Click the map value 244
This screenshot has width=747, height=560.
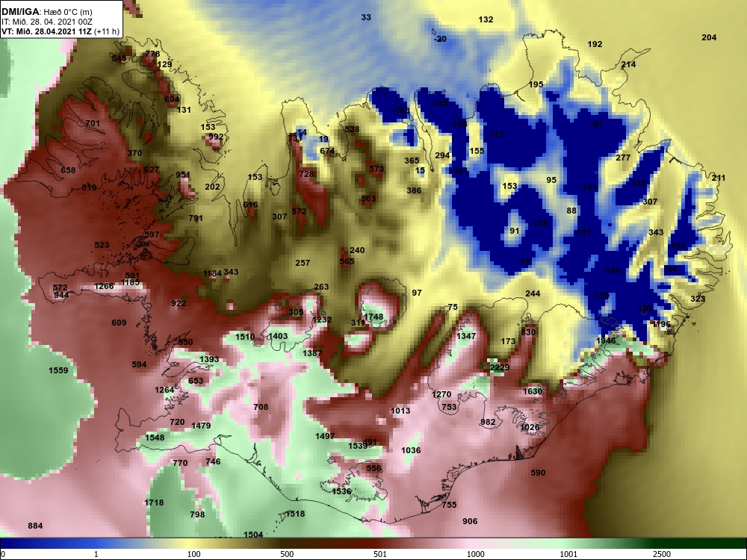coord(533,293)
